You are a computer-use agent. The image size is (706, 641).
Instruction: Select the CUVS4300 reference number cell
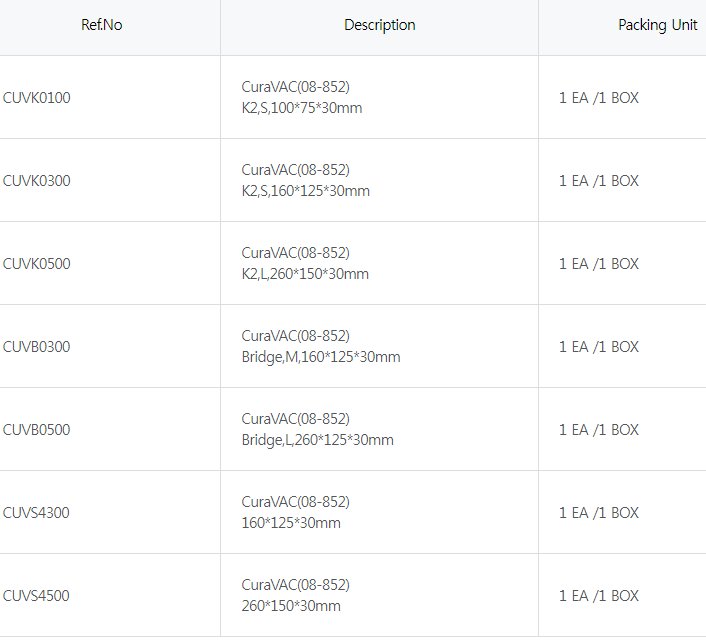pos(37,513)
